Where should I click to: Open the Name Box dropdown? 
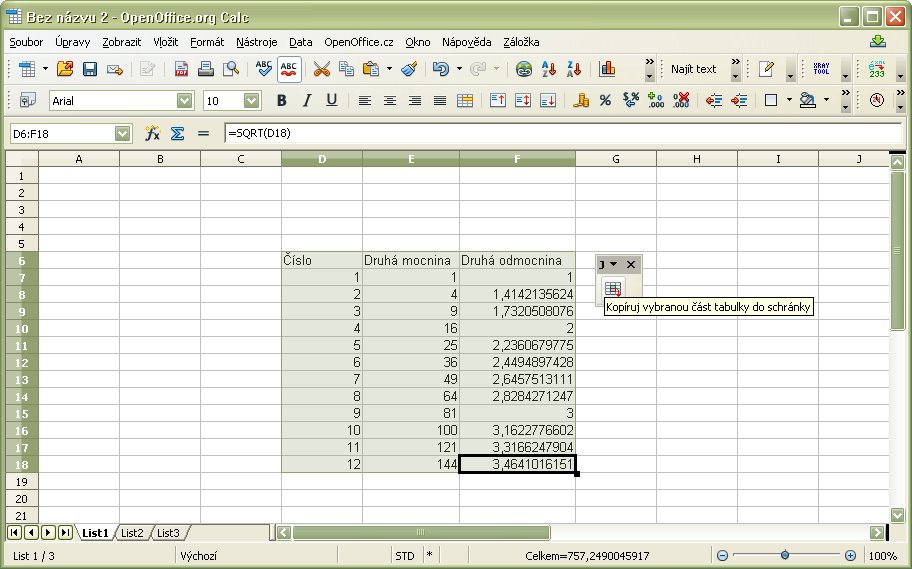click(123, 133)
